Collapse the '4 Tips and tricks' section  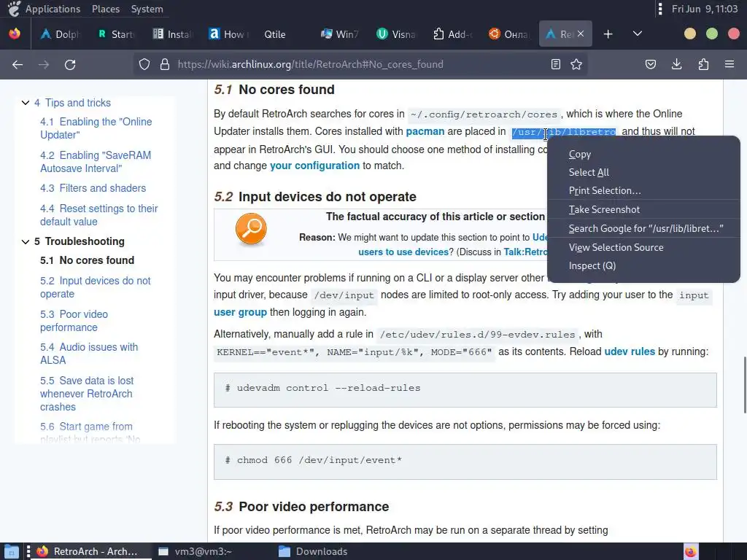click(26, 103)
